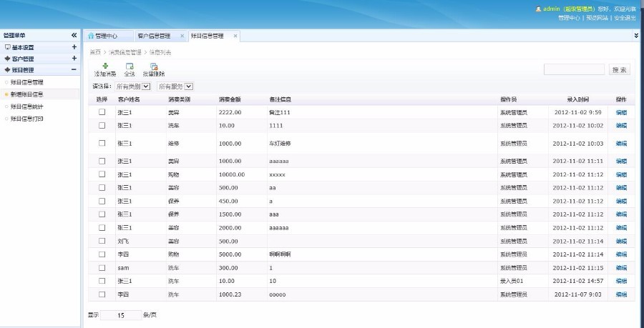Close the 账目信息管理 tab with its X
This screenshot has width=644, height=328.
(x=235, y=36)
